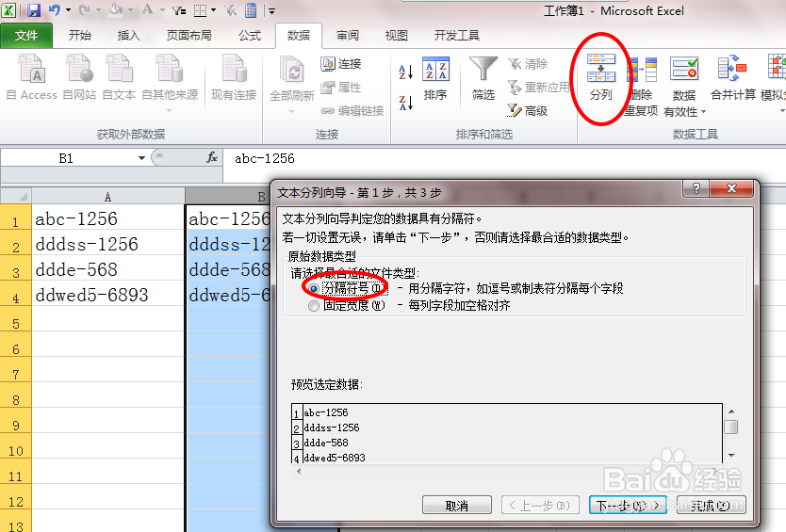
Task: Open the File (文件) tab
Action: pos(26,36)
